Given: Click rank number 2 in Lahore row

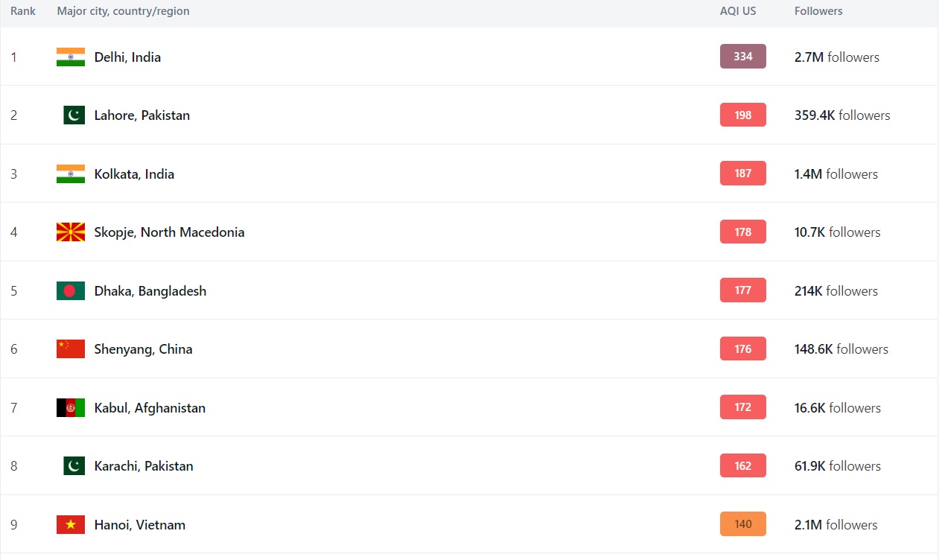Looking at the screenshot, I should pos(13,115).
